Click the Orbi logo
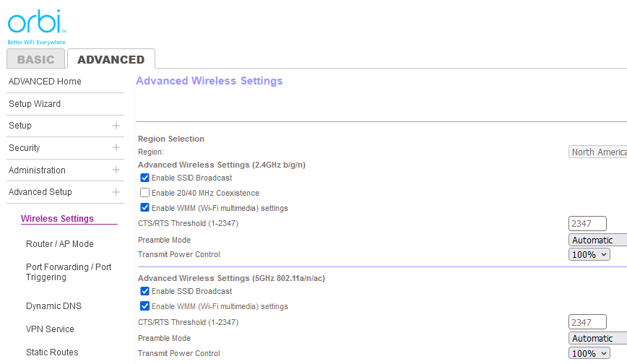 37,25
